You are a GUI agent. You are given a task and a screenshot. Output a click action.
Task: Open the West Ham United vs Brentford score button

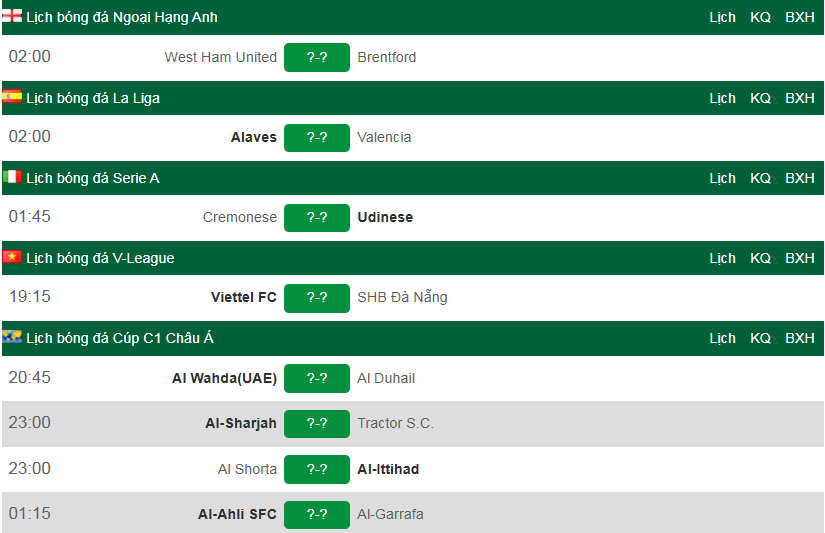pyautogui.click(x=317, y=57)
